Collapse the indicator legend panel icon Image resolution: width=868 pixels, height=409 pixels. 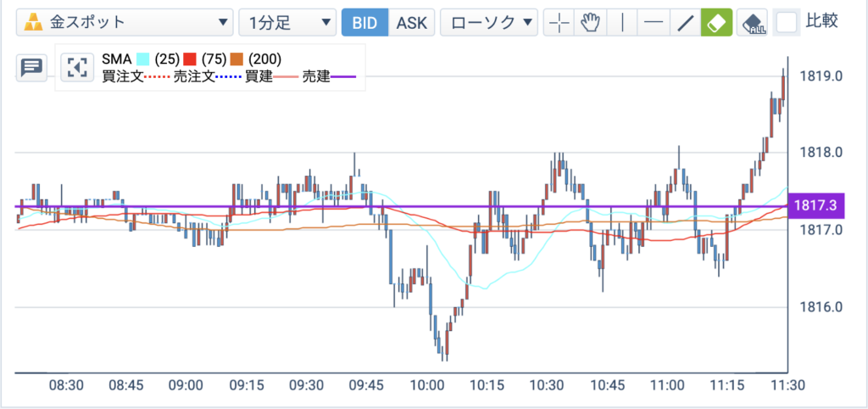tap(77, 67)
